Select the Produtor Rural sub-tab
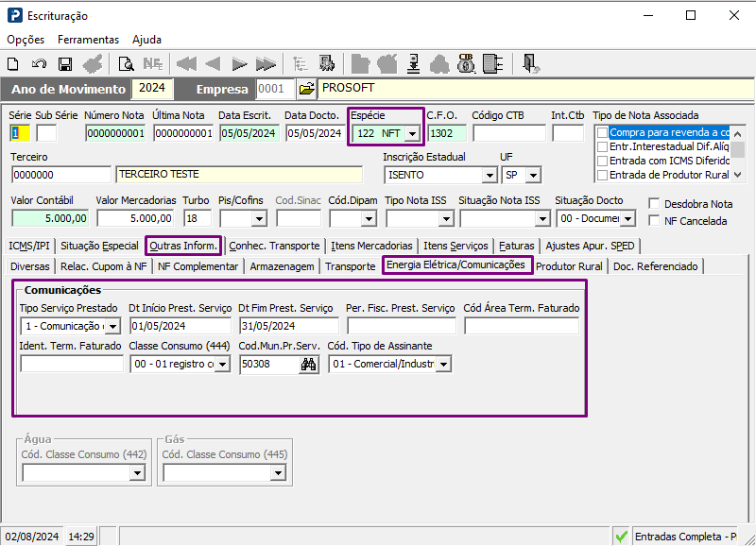Screen dimensions: 756x546 [569, 266]
